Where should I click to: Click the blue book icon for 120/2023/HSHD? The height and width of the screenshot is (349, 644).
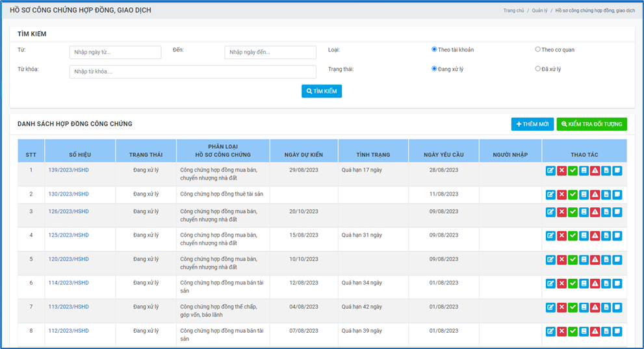(x=584, y=260)
